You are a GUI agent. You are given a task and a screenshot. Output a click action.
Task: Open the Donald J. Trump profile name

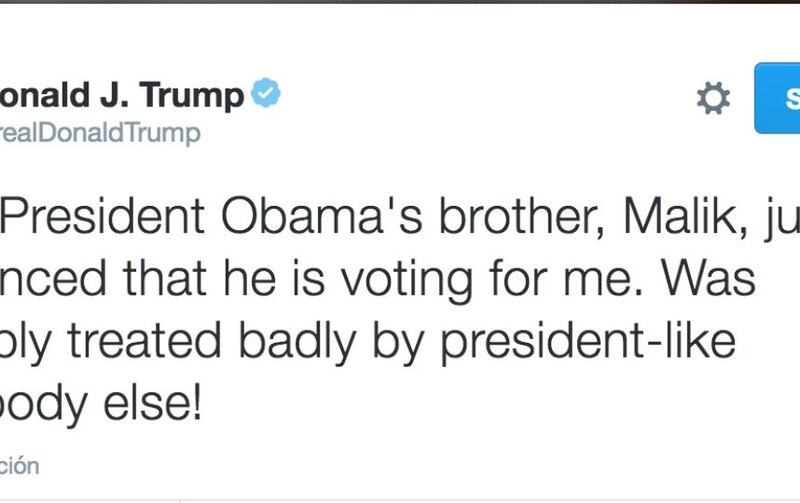point(122,95)
